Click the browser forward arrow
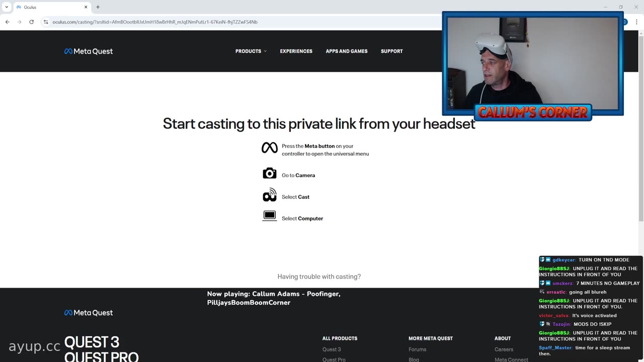The image size is (644, 362). click(x=20, y=22)
